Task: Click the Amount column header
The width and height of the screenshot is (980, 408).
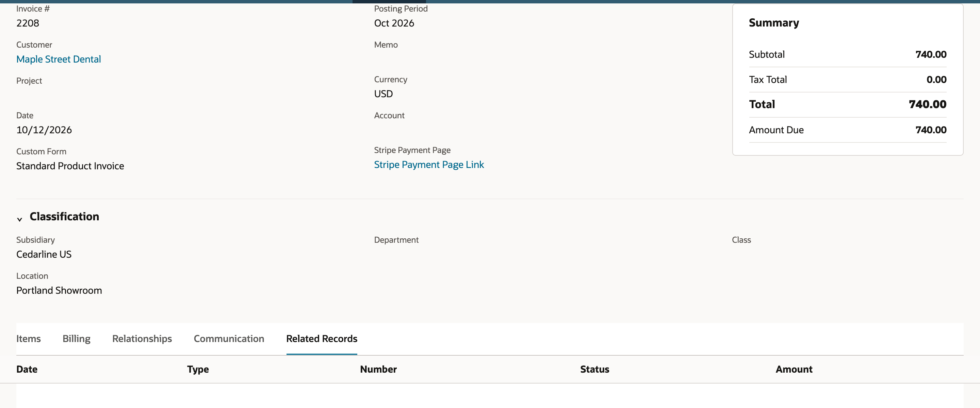Action: (x=794, y=369)
